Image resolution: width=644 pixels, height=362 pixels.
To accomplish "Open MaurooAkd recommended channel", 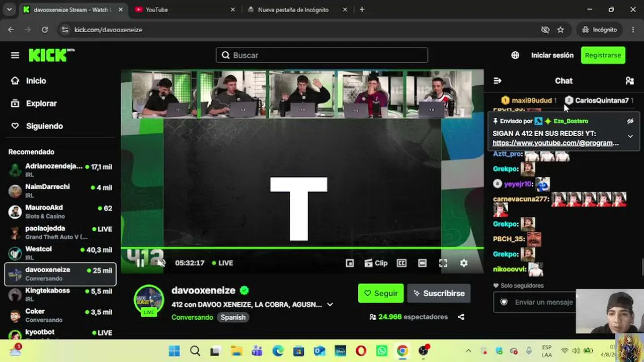I will click(x=60, y=212).
